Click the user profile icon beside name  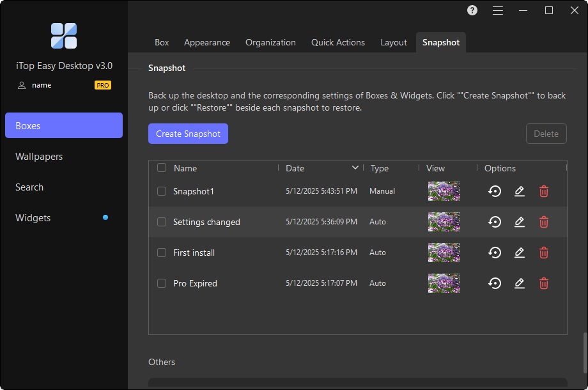click(22, 86)
